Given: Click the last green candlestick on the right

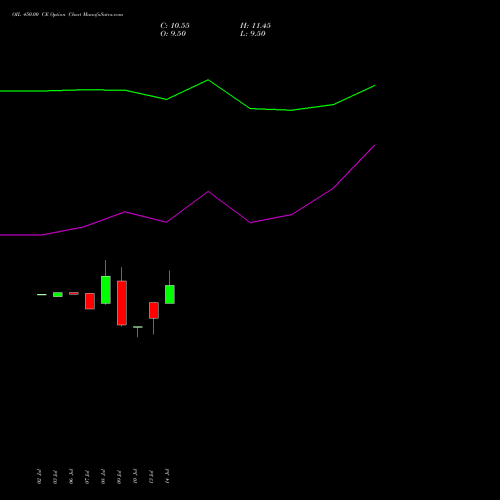Looking at the screenshot, I should (x=170, y=294).
